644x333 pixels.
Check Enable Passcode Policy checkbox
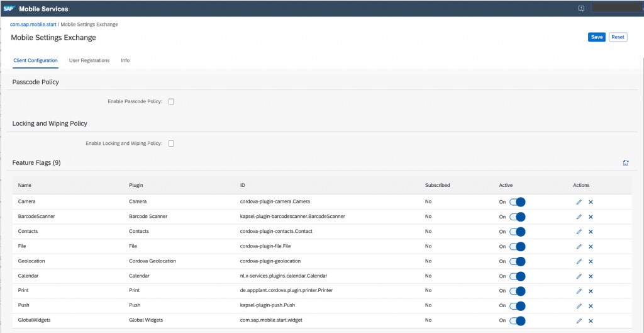(171, 101)
